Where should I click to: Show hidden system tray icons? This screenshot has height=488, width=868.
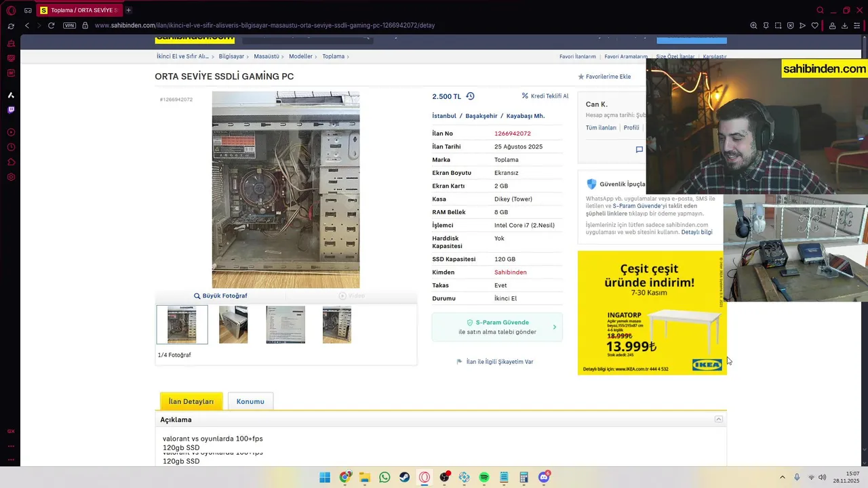click(782, 478)
